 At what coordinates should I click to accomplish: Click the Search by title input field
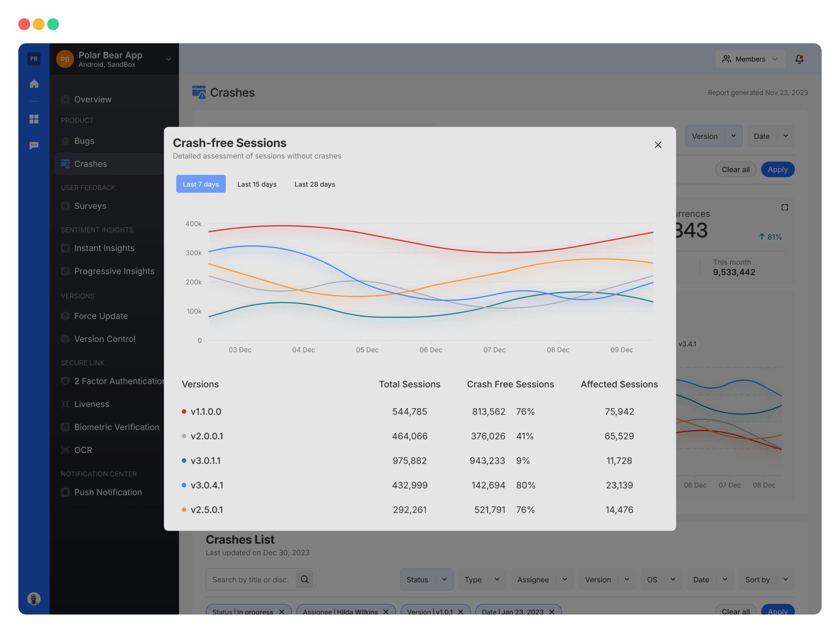[250, 579]
